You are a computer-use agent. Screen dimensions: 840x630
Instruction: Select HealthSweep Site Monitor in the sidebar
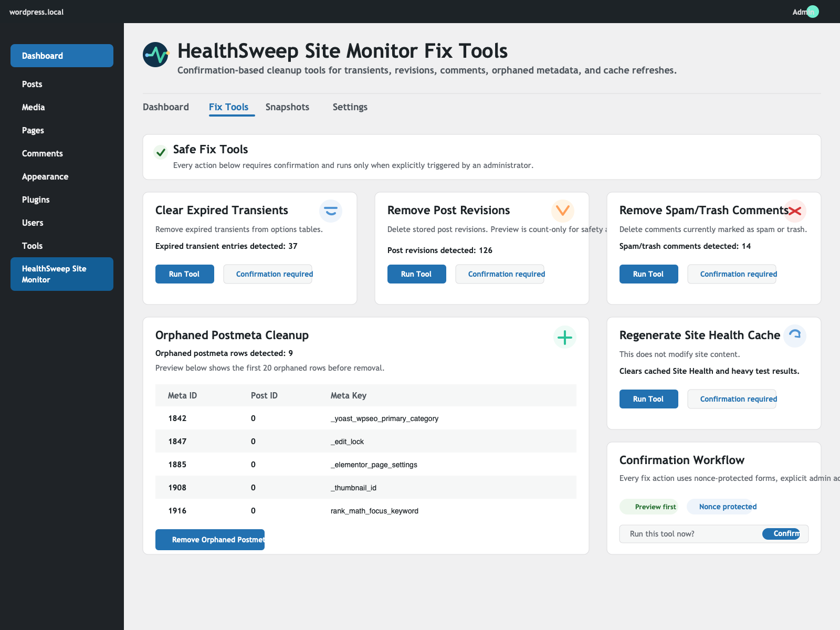[x=61, y=274]
